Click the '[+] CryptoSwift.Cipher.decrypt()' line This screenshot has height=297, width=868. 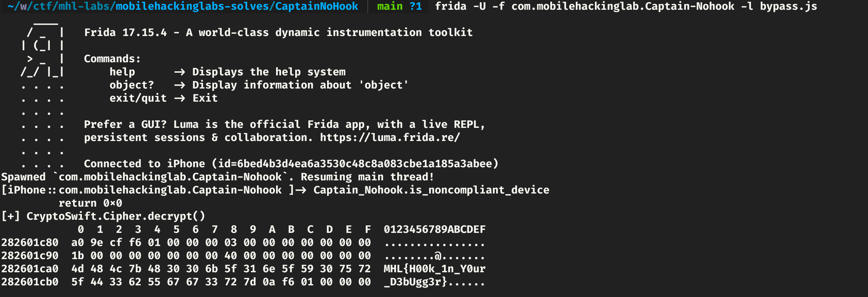(104, 216)
